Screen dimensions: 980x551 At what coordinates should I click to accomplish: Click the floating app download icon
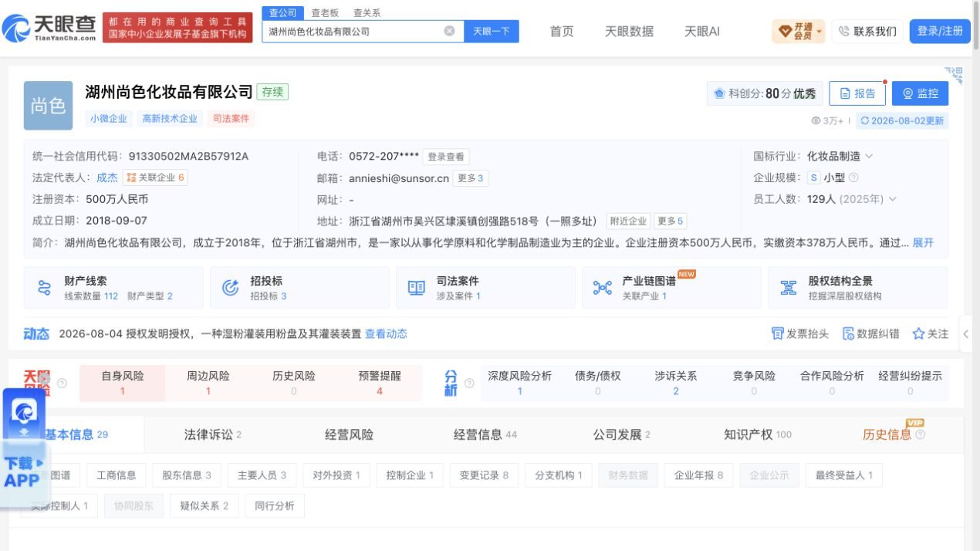pyautogui.click(x=24, y=412)
